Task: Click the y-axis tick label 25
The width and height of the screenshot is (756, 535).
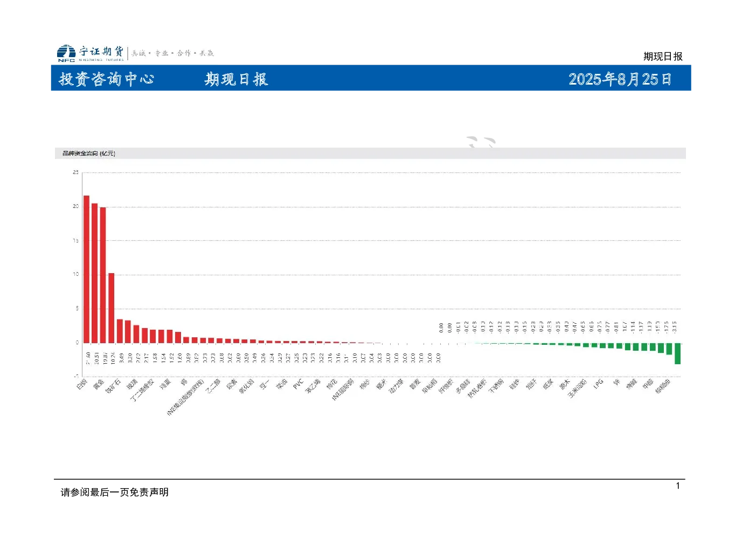Action: tap(75, 172)
